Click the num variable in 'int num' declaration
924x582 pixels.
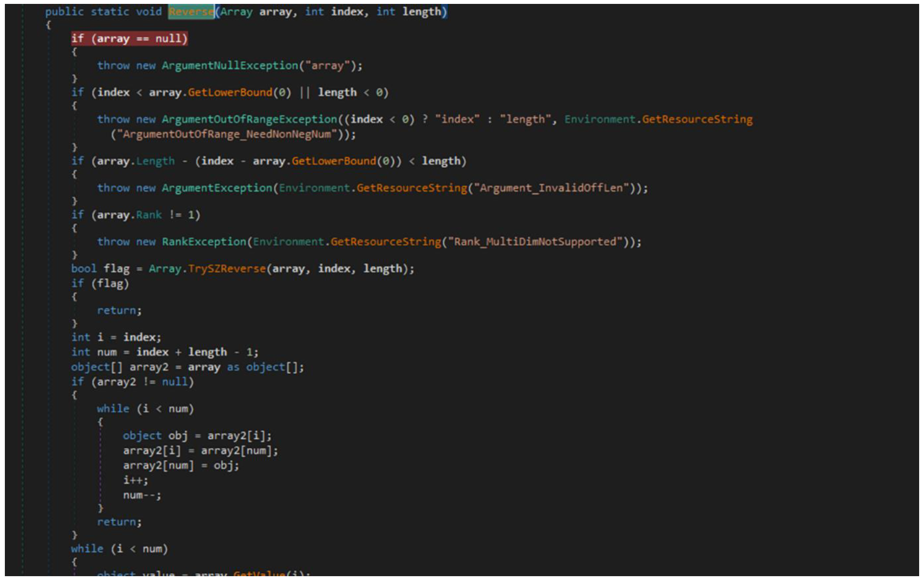[x=107, y=352]
